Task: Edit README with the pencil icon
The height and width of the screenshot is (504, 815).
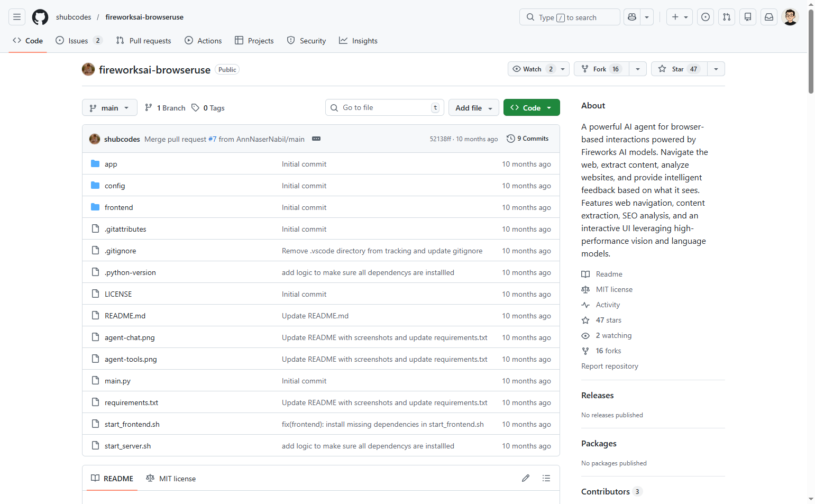Action: [x=526, y=478]
